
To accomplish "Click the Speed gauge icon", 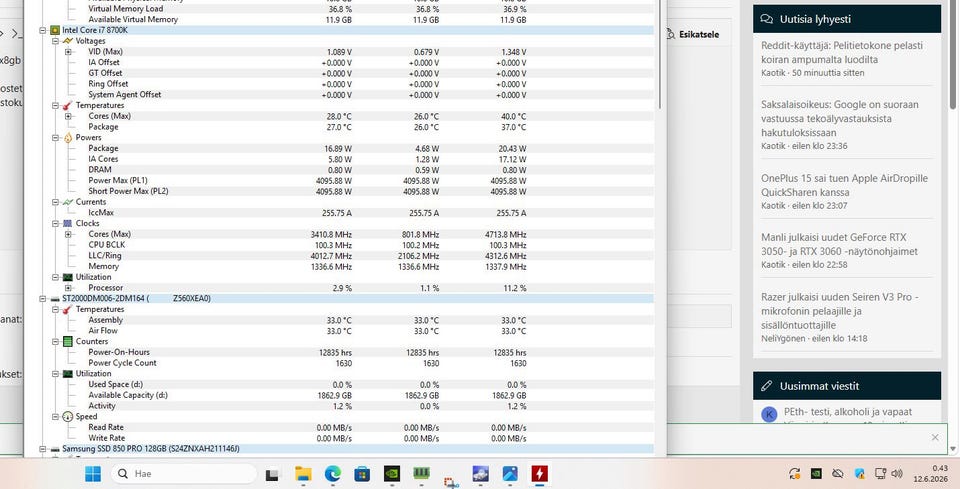I will 67,417.
